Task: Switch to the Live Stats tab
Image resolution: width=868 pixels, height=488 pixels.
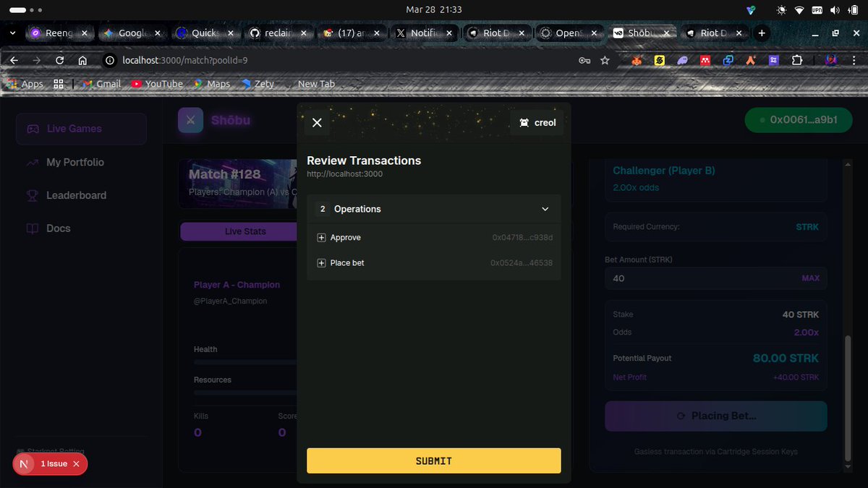Action: 245,231
